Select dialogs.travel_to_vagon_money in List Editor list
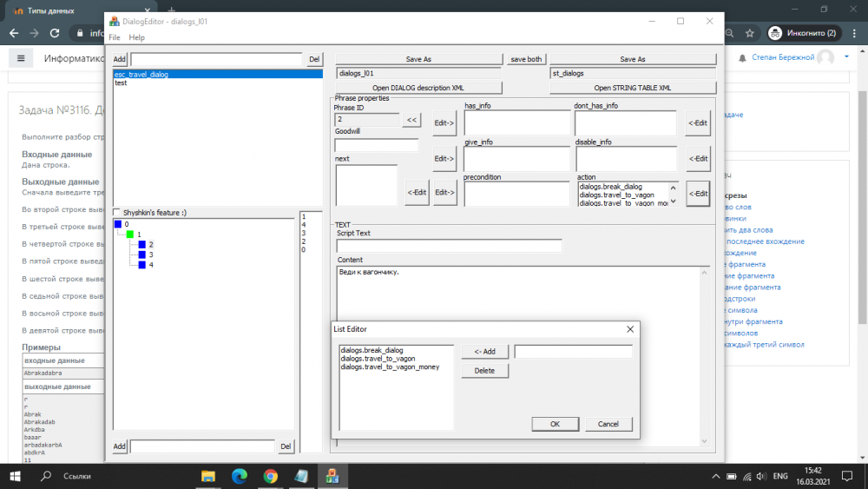The height and width of the screenshot is (489, 868). point(390,367)
